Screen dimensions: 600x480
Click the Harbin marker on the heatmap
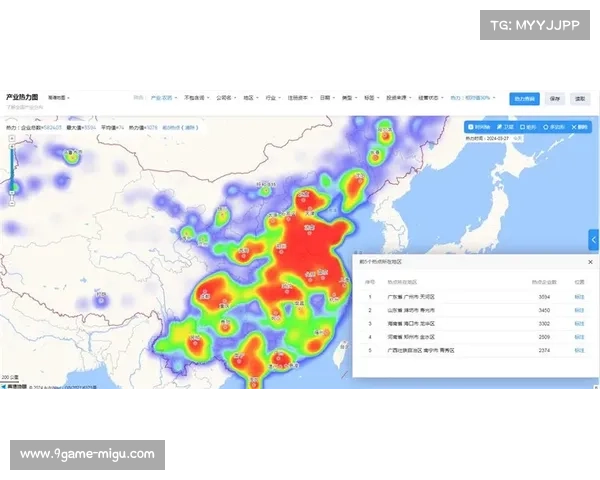pos(386,135)
